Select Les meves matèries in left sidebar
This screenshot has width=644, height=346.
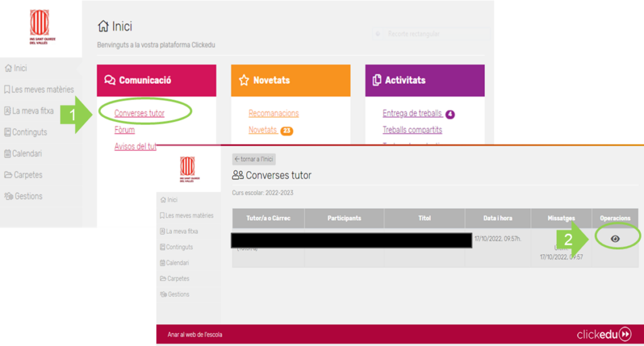coord(39,89)
